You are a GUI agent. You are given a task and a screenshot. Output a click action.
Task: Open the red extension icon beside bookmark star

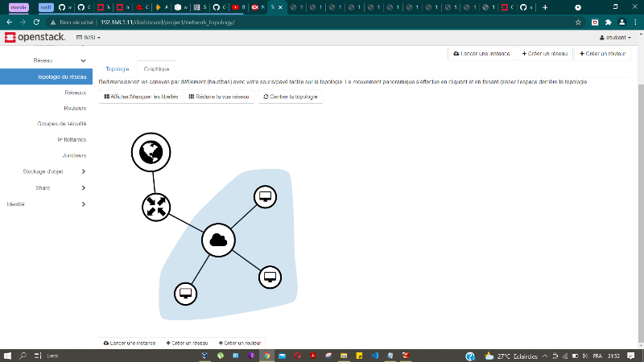[595, 23]
